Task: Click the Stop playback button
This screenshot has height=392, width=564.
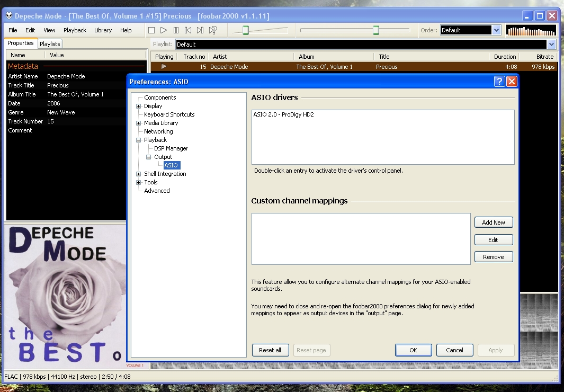Action: click(x=151, y=30)
